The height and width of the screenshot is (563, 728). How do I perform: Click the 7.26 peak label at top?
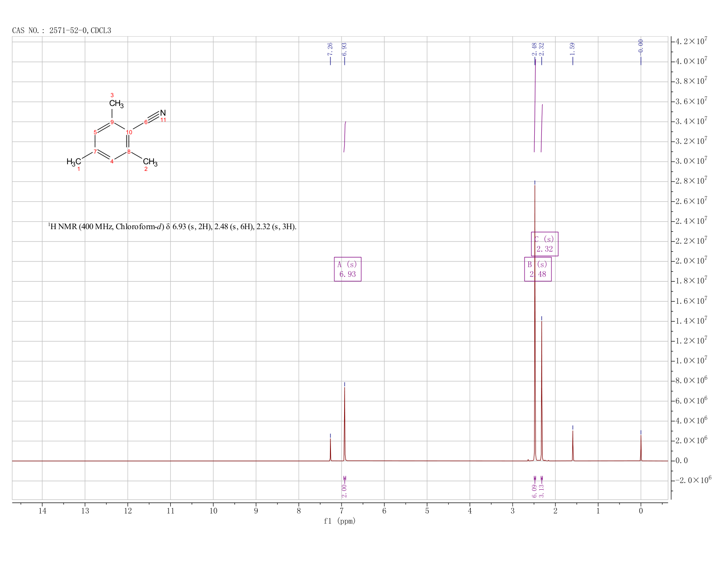point(330,49)
